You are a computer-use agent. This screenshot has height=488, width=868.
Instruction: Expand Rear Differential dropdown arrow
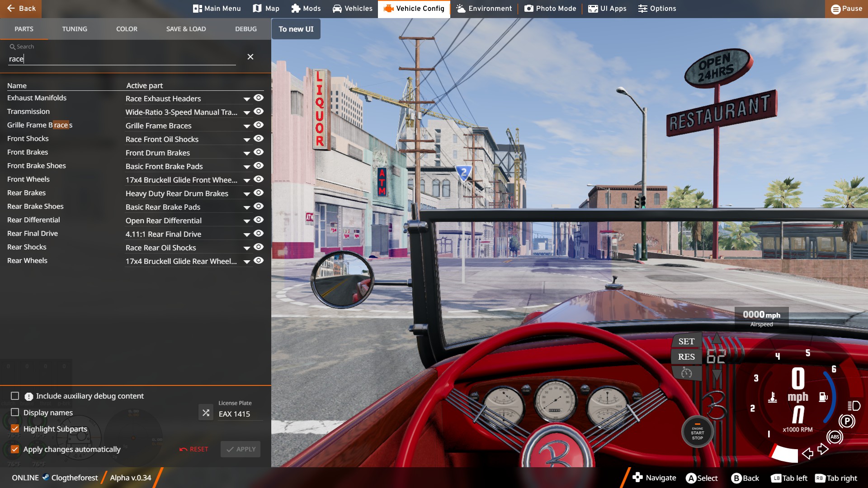tap(247, 221)
